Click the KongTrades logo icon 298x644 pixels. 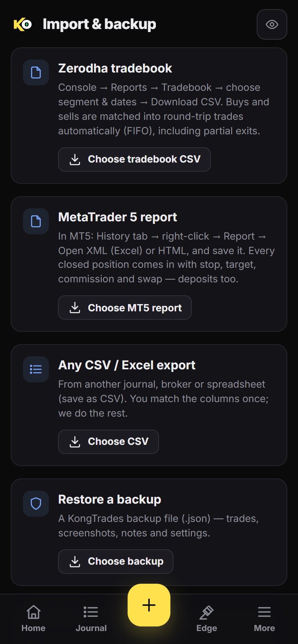[23, 24]
